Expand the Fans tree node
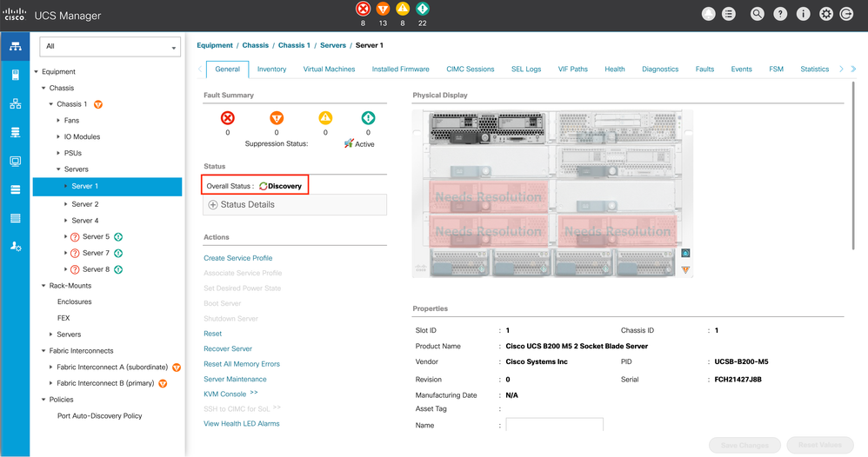This screenshot has width=868, height=457. pyautogui.click(x=58, y=121)
